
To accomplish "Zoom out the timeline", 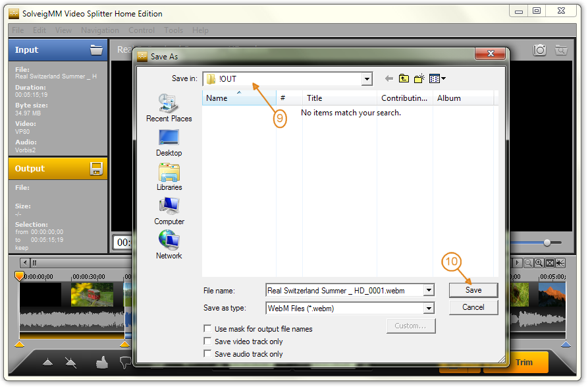I will point(528,263).
